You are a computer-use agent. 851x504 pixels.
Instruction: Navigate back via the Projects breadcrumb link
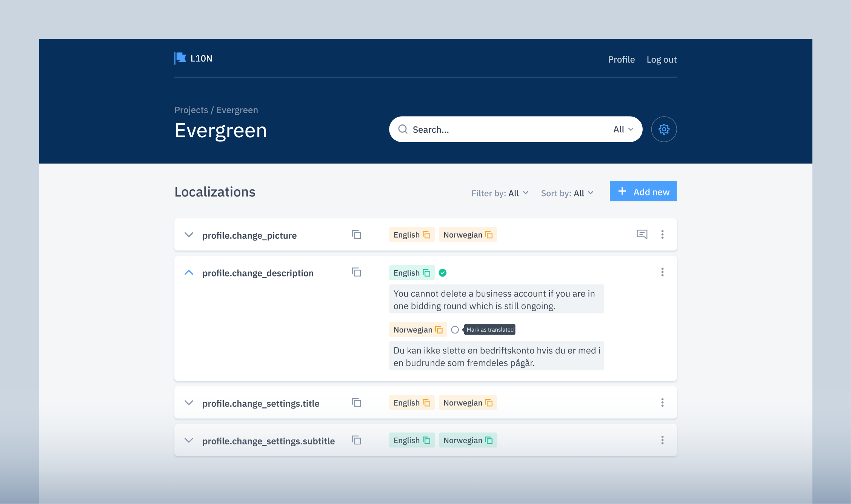[191, 110]
